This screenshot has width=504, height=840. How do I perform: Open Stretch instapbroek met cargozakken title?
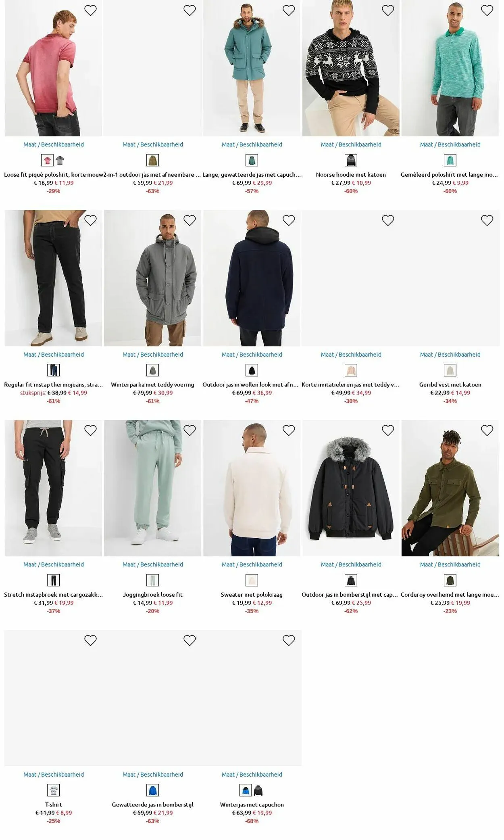tap(54, 595)
